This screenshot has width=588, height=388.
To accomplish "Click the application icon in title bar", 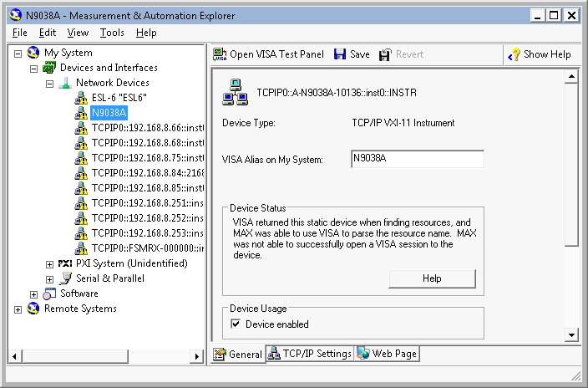I will tap(15, 15).
